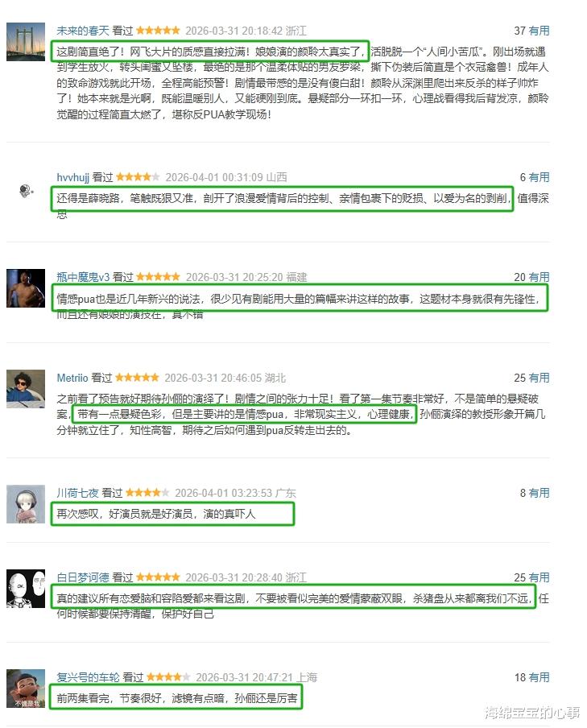The height and width of the screenshot is (728, 587).
Task: Mark Metriio's review as 有用
Action: (539, 378)
